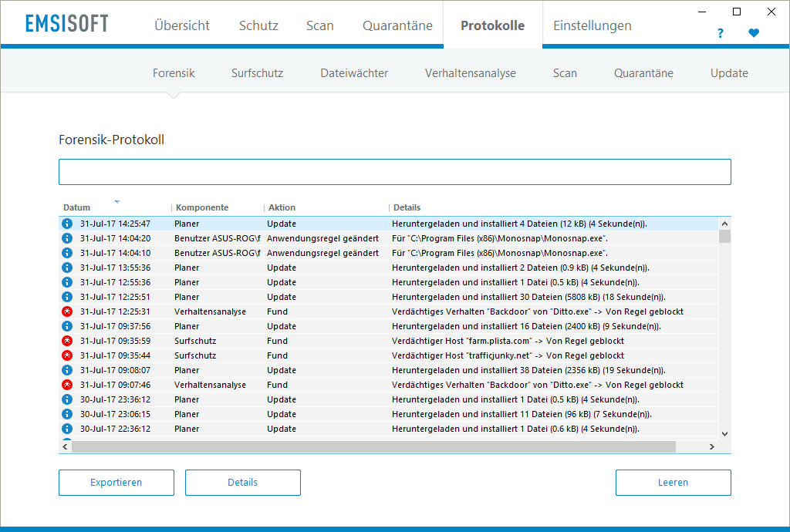The image size is (790, 532).
Task: Click the red icon beside the farm.plista.com entry
Action: point(67,341)
